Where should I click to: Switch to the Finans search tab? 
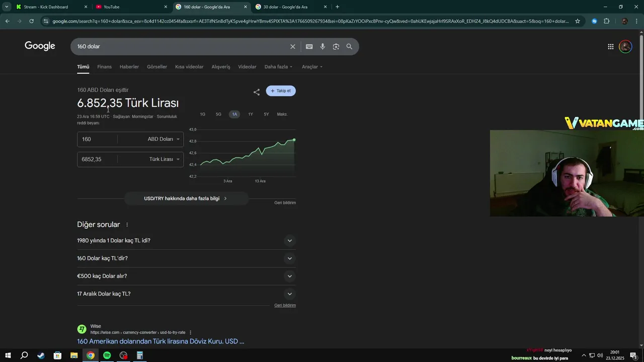pos(104,67)
